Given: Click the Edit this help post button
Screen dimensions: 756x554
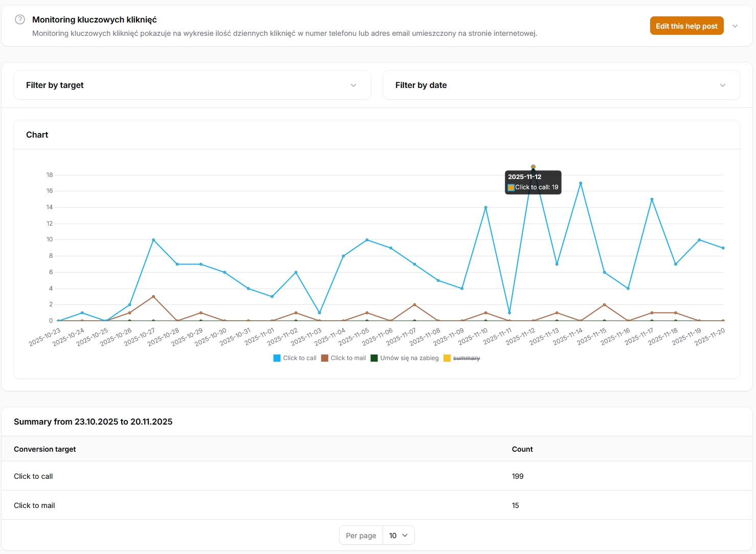Looking at the screenshot, I should [x=686, y=26].
